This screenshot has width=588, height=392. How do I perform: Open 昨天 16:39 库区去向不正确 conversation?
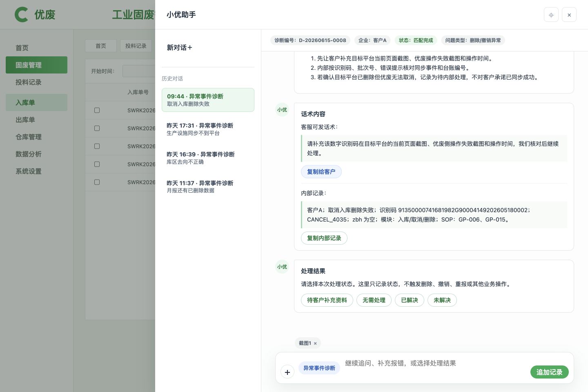(x=208, y=158)
